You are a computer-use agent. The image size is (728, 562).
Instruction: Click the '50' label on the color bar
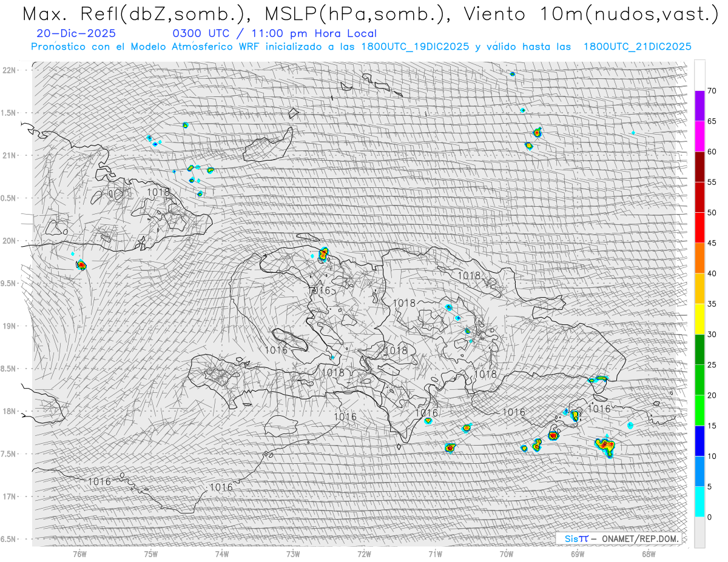tap(712, 213)
